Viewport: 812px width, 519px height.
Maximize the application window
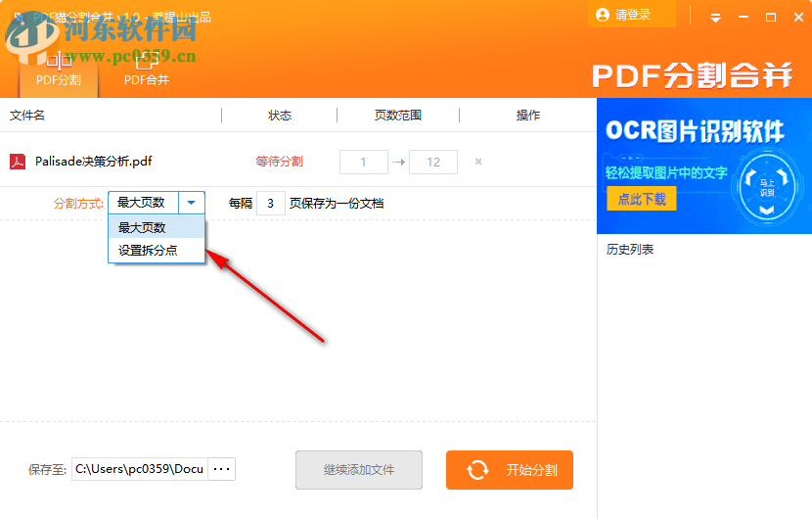[x=771, y=18]
